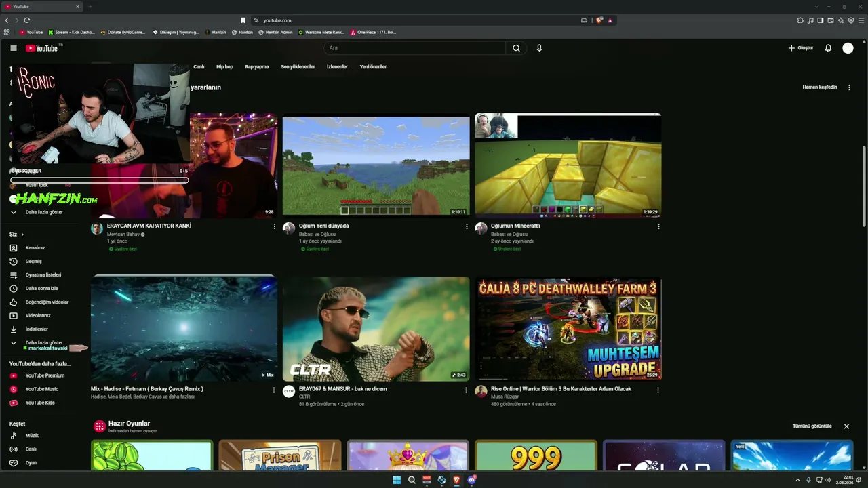Open options menu for Oğlumun Minecraft'ı
Screen dimensions: 868x488
[658, 226]
